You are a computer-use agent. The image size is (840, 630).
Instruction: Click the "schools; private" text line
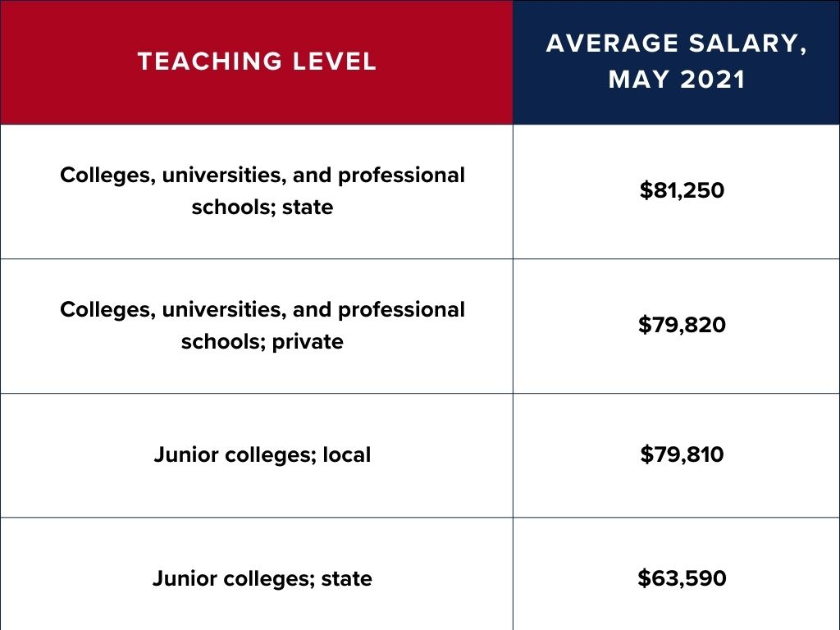(x=262, y=341)
